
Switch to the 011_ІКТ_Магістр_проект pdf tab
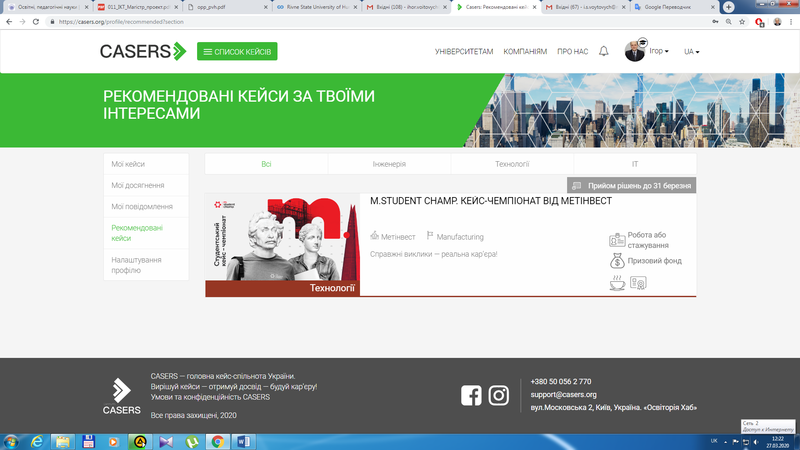coord(138,7)
